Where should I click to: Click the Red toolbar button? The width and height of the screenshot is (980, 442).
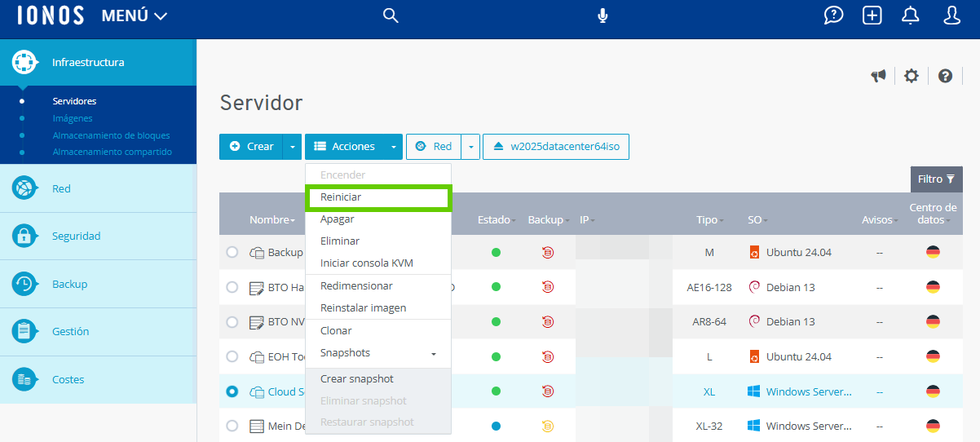click(x=434, y=147)
